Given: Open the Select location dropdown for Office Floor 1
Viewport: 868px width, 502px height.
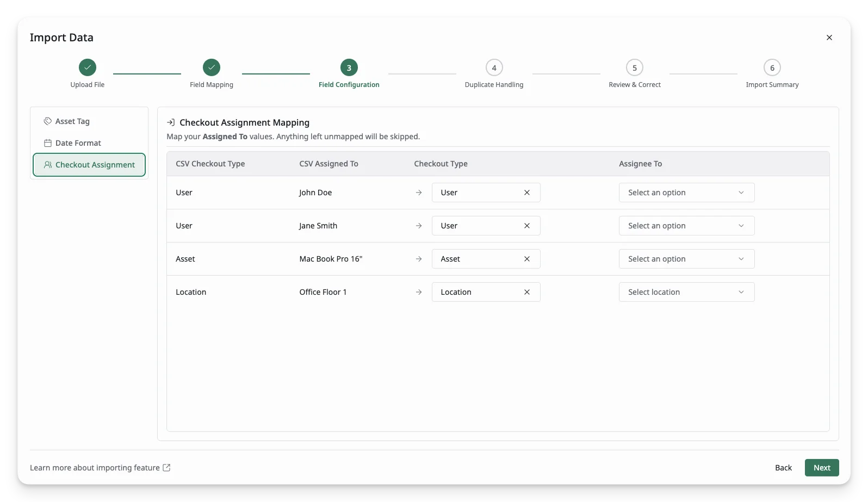Looking at the screenshot, I should pyautogui.click(x=686, y=292).
